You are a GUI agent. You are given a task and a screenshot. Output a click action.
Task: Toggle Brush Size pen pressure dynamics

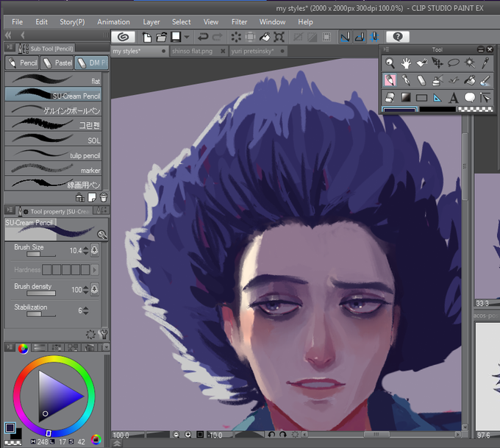pos(94,250)
